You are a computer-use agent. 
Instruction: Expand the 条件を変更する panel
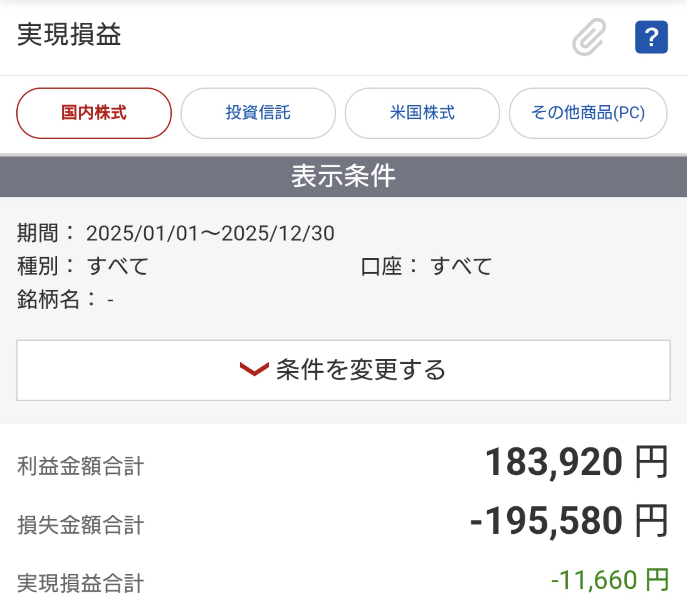click(343, 369)
